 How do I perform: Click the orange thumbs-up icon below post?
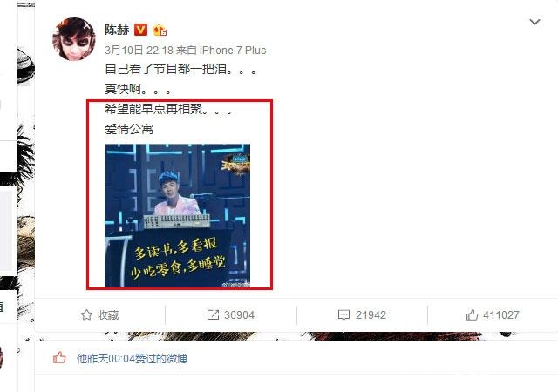coord(59,358)
